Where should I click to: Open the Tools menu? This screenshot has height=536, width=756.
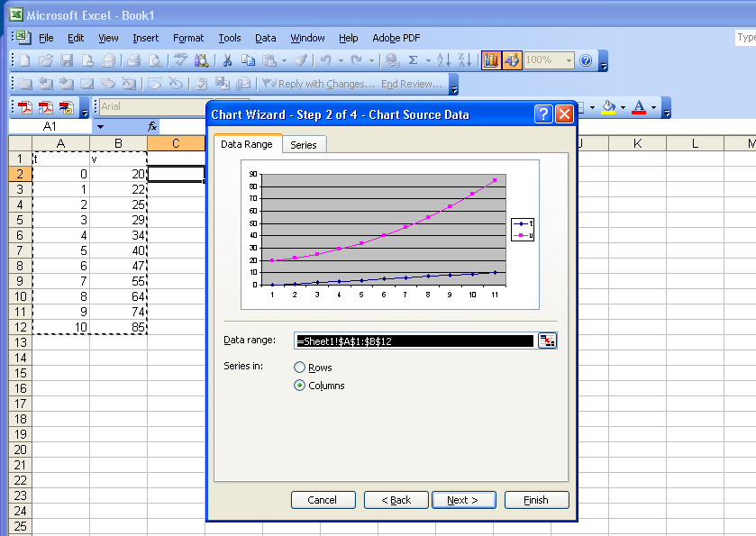(x=230, y=38)
